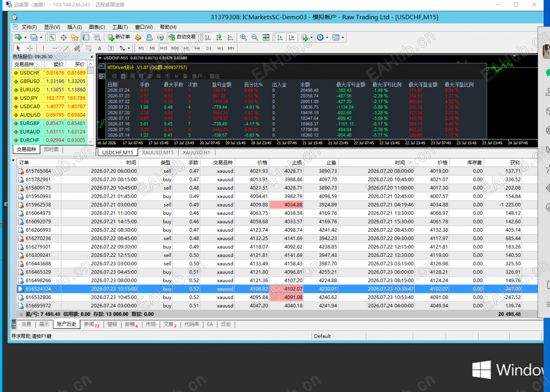Toggle chart auto scroll

coord(280,37)
